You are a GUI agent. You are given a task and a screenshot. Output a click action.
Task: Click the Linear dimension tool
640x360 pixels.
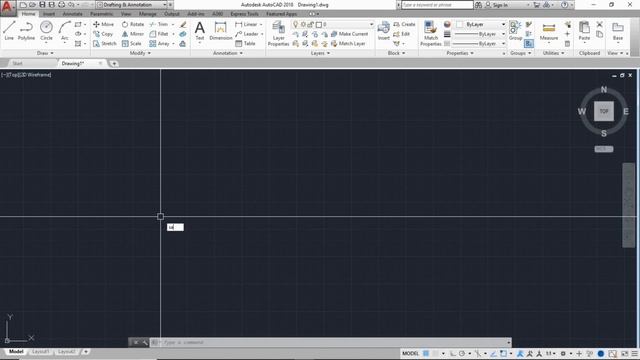click(x=246, y=24)
